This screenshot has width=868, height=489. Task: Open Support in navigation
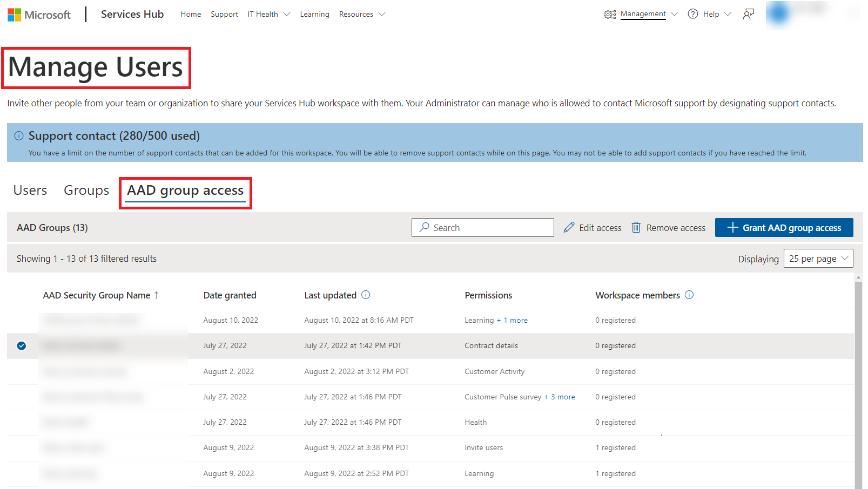tap(224, 14)
